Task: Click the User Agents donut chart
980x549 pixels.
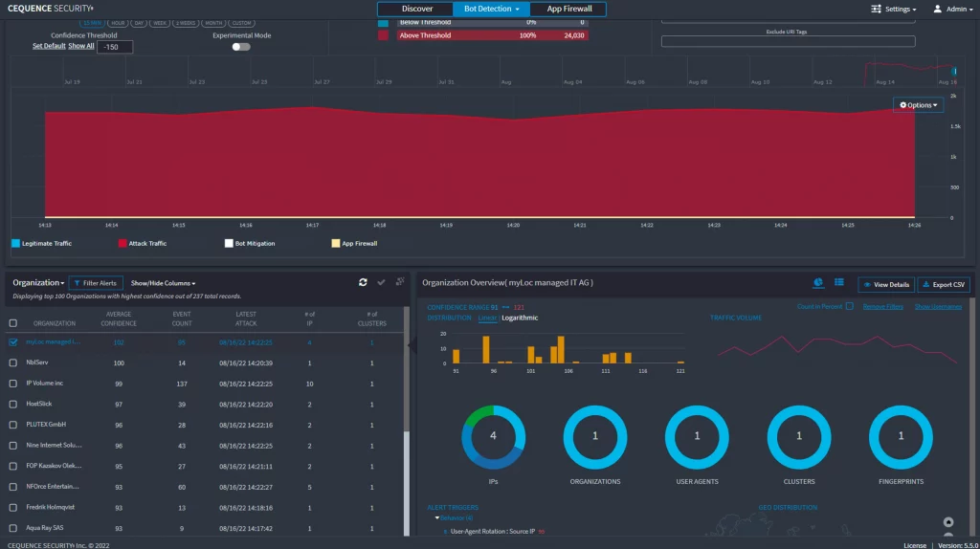Action: (697, 436)
